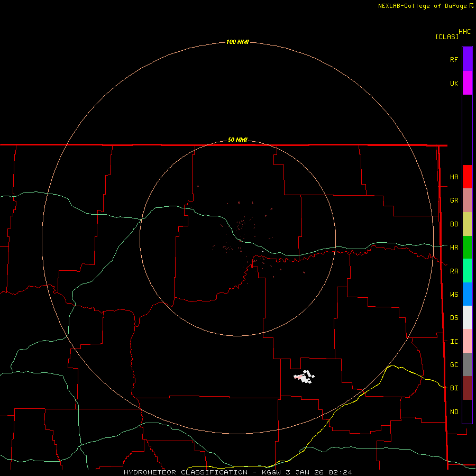Select the GR legend color block

tap(467, 200)
